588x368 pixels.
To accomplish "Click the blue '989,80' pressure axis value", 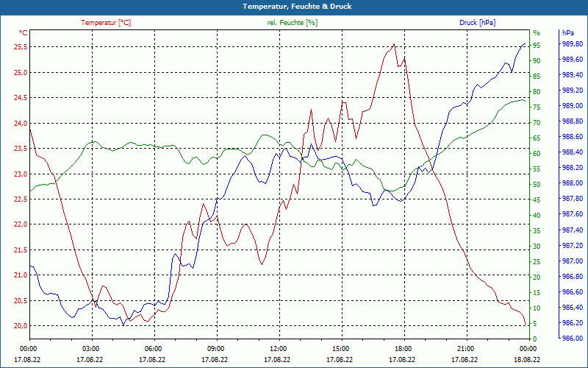I will click(573, 44).
